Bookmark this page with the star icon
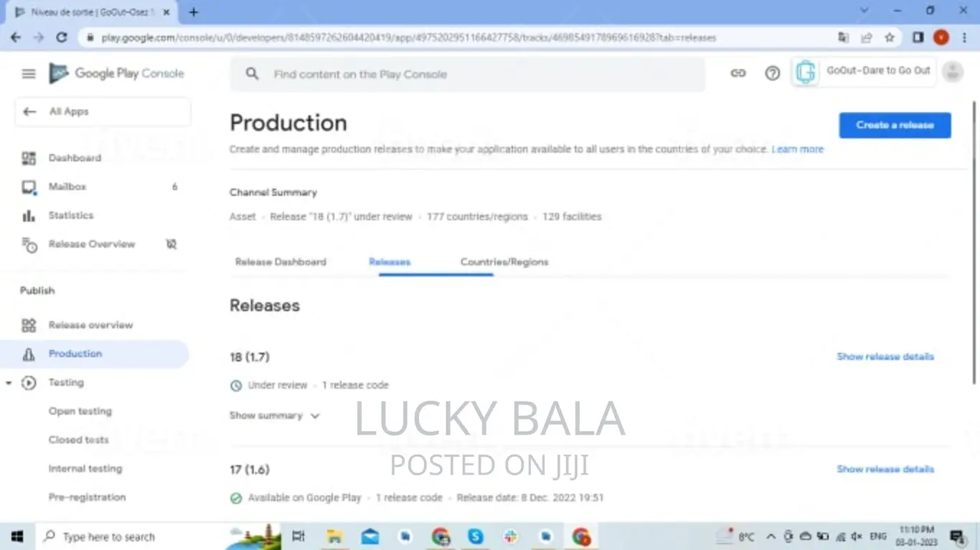Viewport: 980px width, 550px height. coord(890,37)
